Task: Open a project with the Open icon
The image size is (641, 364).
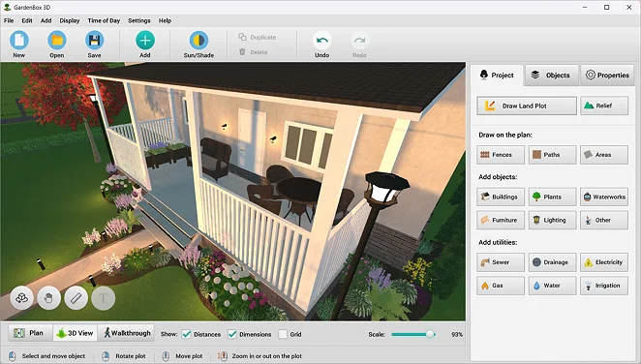Action: tap(57, 40)
